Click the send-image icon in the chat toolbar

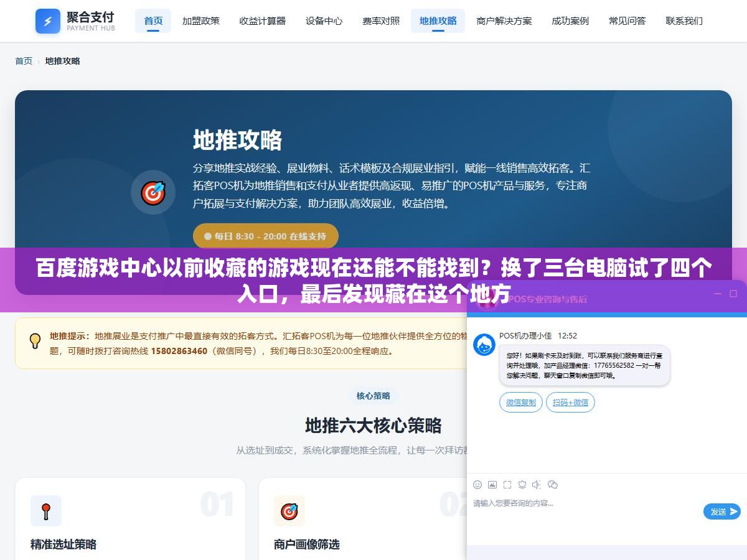(492, 485)
